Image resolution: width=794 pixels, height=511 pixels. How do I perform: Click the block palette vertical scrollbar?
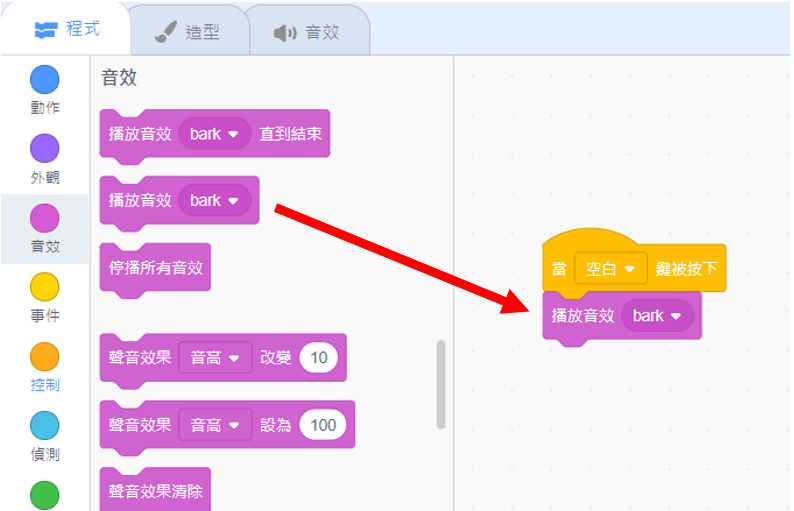coord(441,385)
